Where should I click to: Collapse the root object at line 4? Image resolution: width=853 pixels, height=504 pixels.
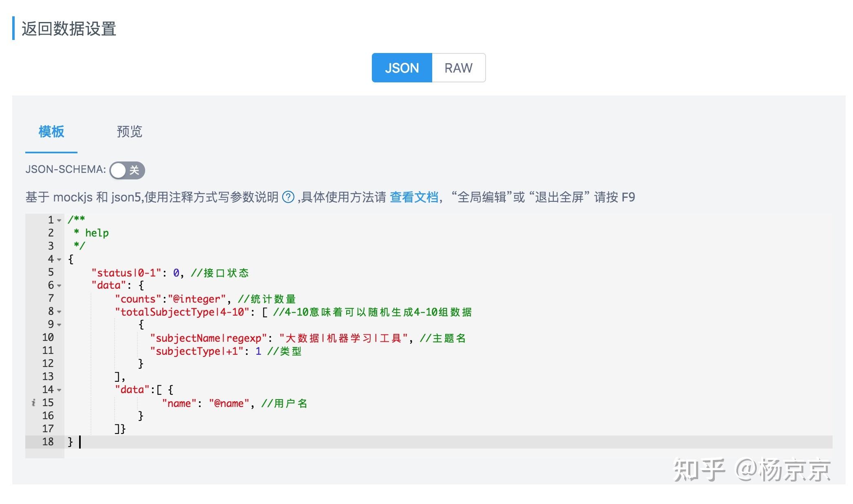(x=60, y=260)
